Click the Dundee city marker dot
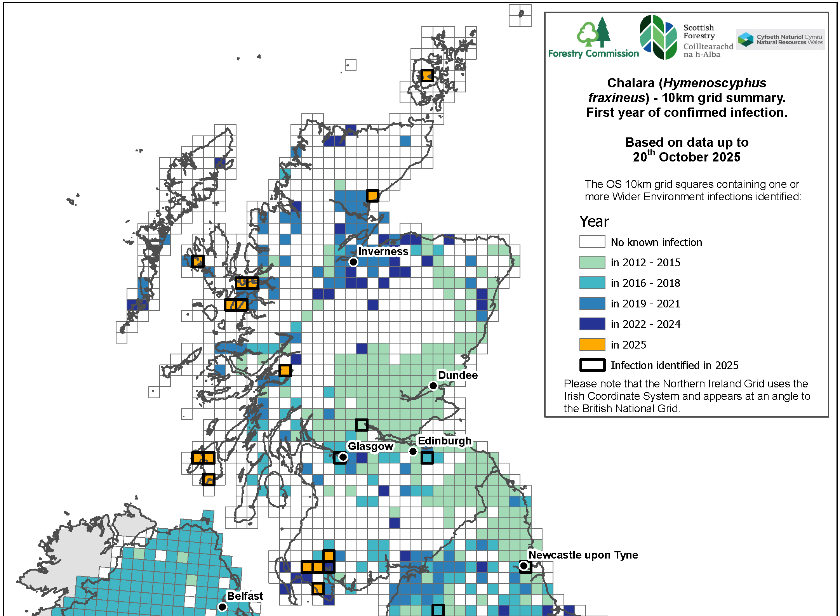Image resolution: width=840 pixels, height=616 pixels. click(433, 385)
